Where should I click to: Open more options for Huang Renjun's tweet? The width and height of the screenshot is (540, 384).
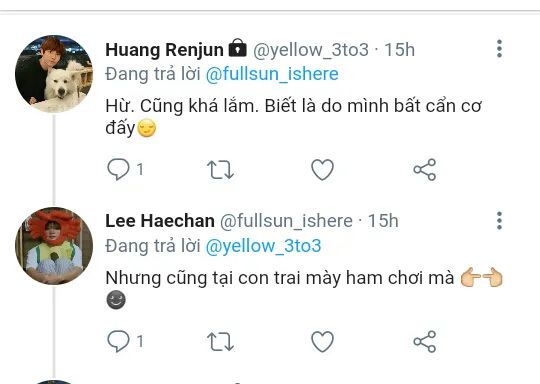click(x=499, y=49)
